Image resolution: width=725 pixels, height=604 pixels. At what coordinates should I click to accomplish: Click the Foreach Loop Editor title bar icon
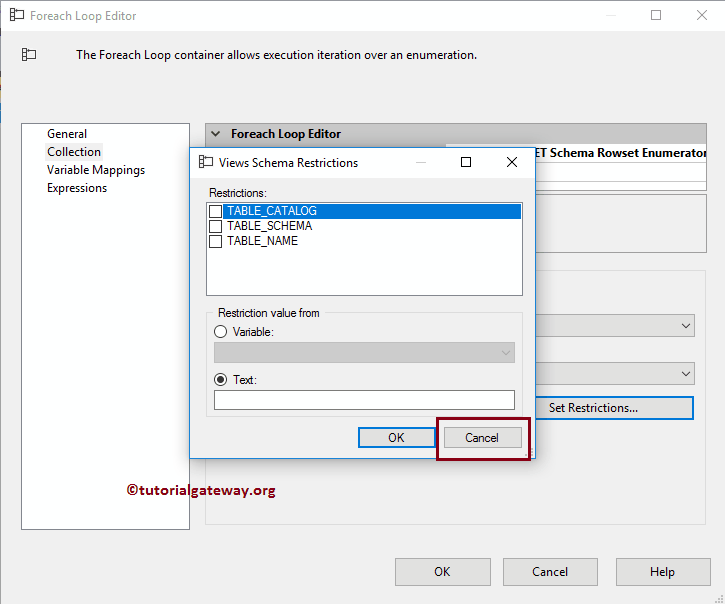[x=17, y=15]
